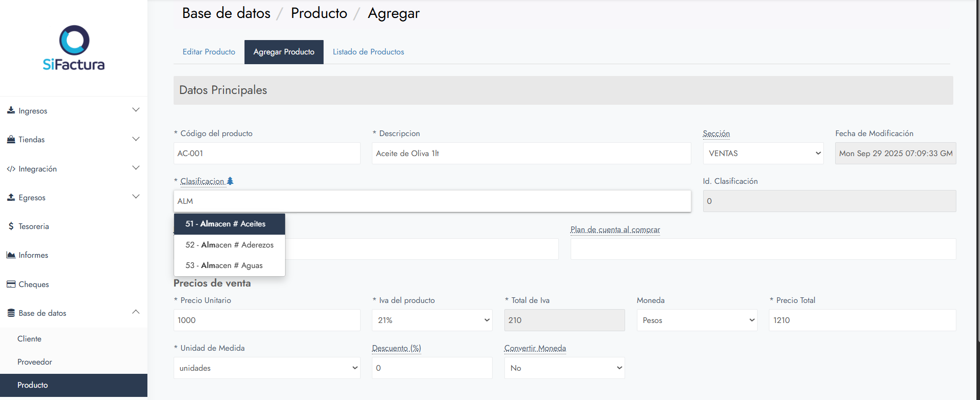The image size is (980, 400).
Task: Click the Integración code brackets icon
Action: (x=11, y=169)
